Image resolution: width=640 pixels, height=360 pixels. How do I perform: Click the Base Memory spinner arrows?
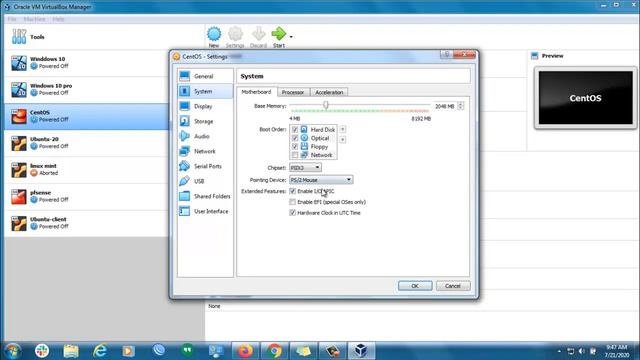(x=460, y=106)
